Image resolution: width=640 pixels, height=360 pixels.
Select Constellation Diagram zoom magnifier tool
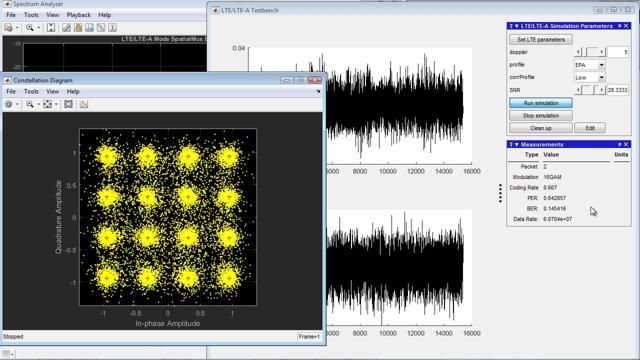coord(30,104)
